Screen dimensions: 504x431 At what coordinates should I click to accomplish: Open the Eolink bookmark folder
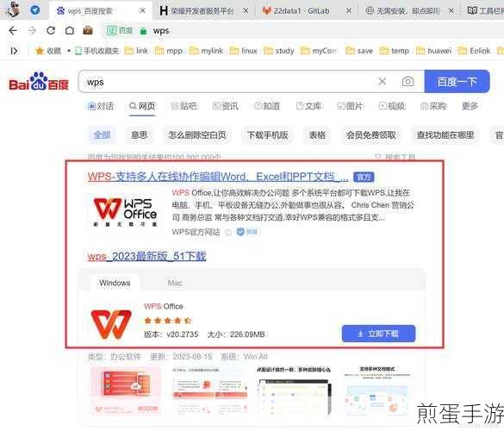tap(474, 51)
